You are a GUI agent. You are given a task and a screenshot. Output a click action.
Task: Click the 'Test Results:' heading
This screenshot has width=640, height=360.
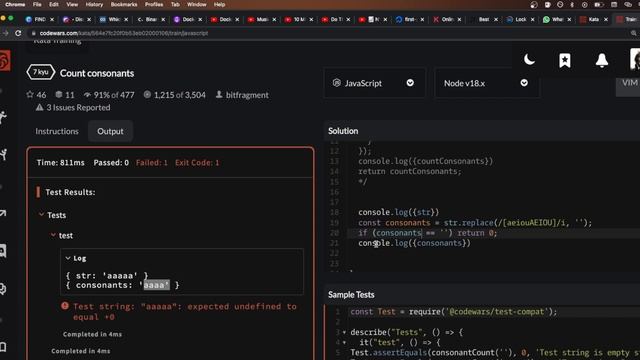pyautogui.click(x=70, y=192)
